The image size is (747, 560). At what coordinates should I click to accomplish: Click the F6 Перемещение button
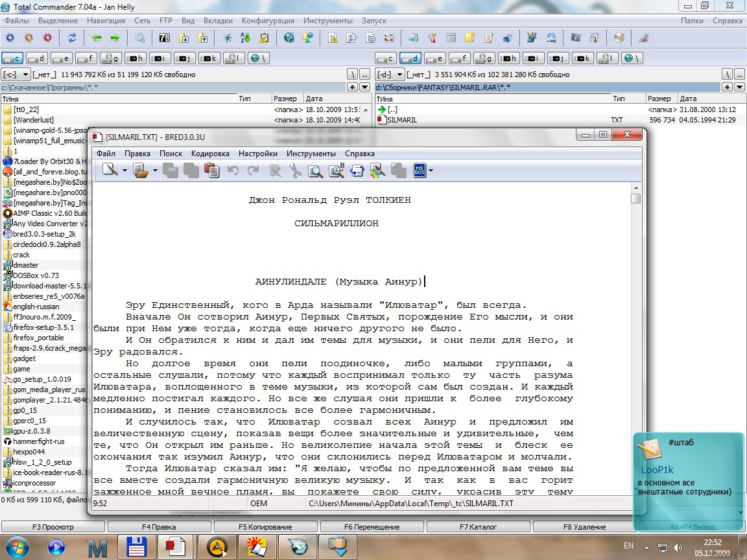372,527
